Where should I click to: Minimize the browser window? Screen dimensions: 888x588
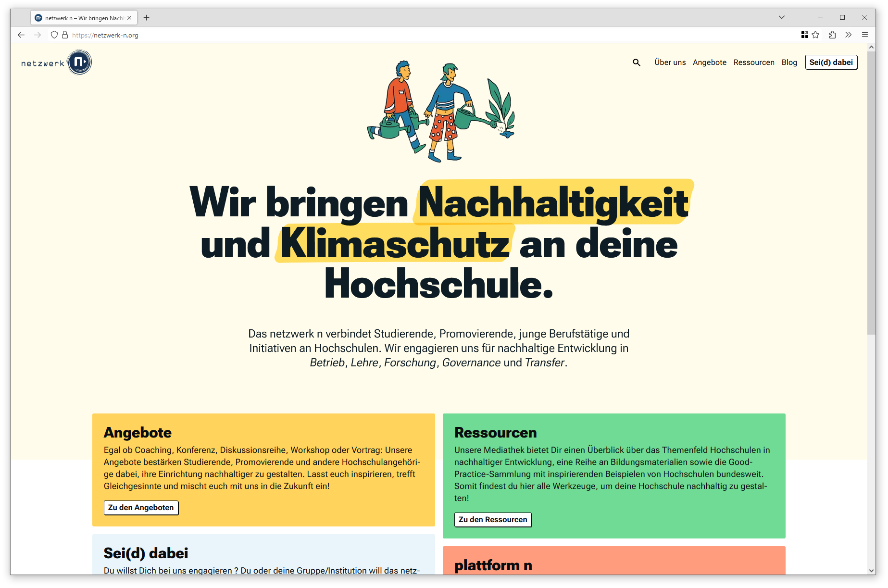tap(820, 17)
